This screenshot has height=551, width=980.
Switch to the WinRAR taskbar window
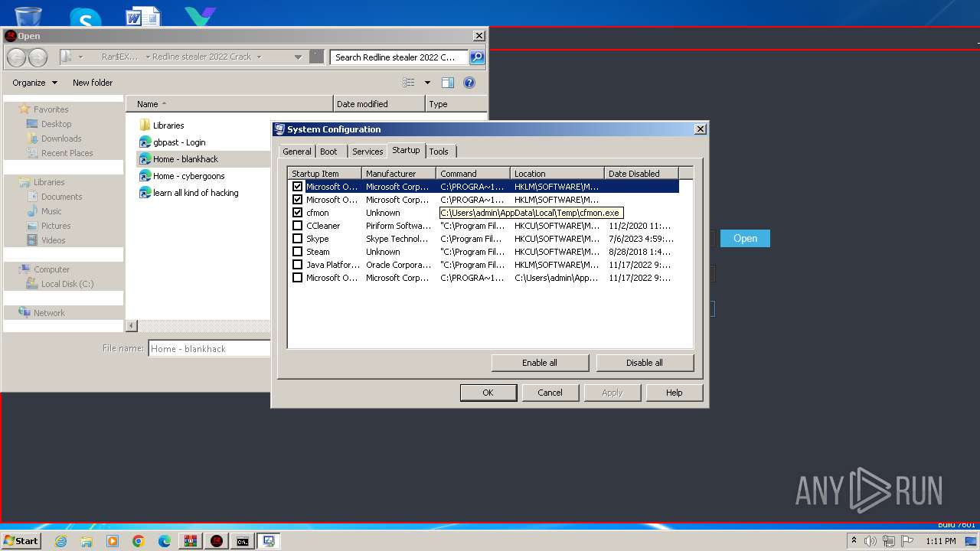click(x=191, y=541)
